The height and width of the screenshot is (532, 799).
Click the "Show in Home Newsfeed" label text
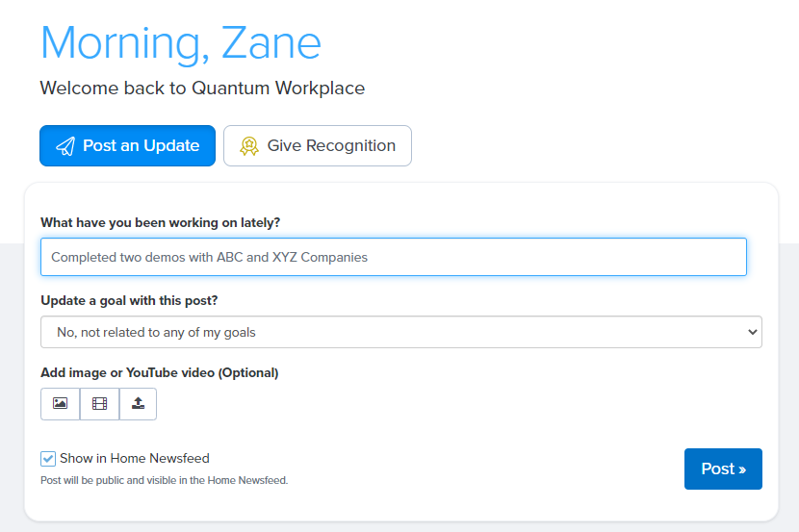(134, 459)
